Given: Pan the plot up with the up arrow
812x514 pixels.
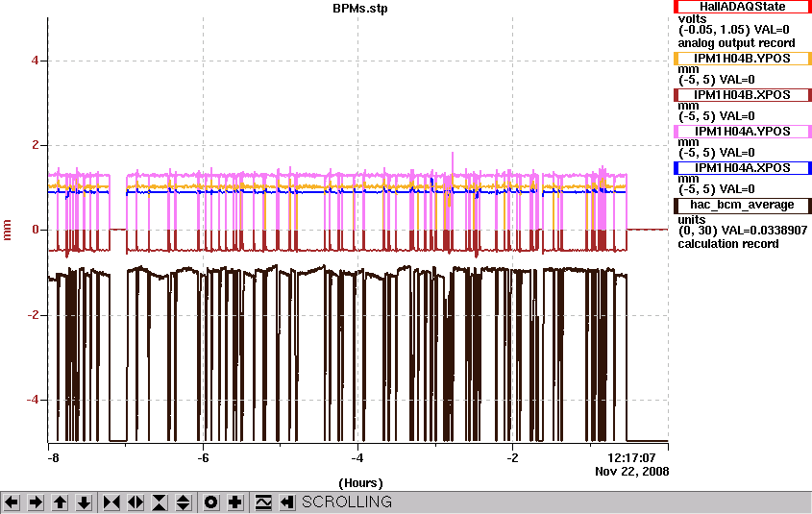Looking at the screenshot, I should 61,502.
